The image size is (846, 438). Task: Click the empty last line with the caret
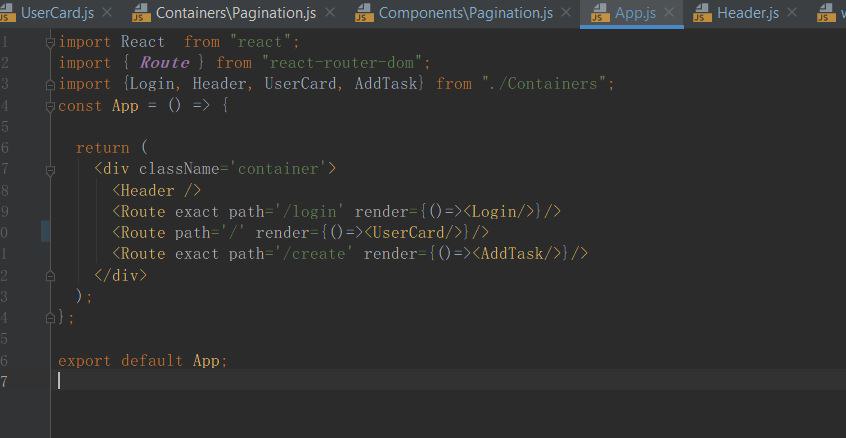(x=448, y=381)
